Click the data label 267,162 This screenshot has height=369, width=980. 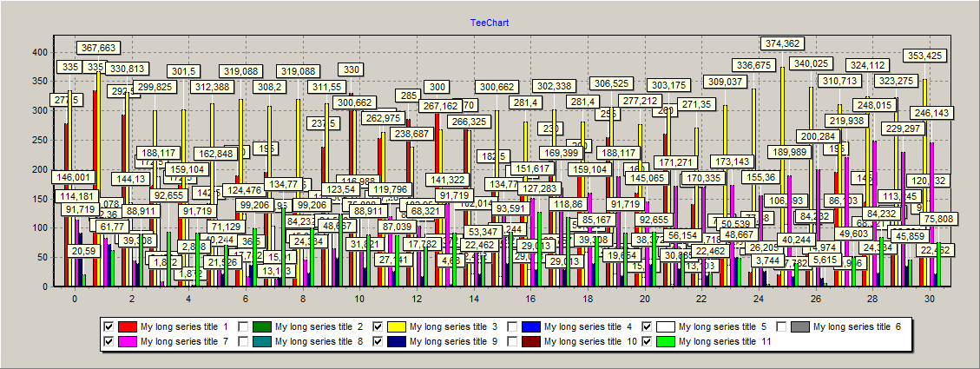click(x=440, y=106)
